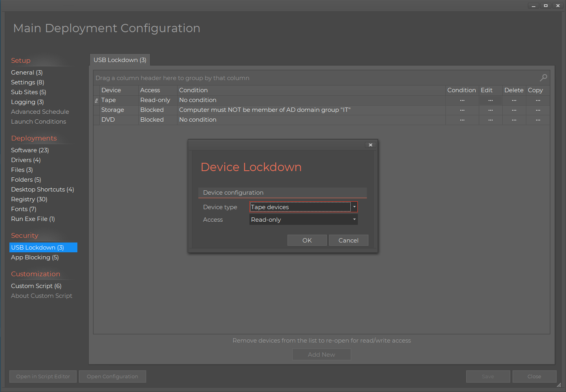Select the Storage device cell
Image resolution: width=566 pixels, height=392 pixels.
tap(119, 110)
